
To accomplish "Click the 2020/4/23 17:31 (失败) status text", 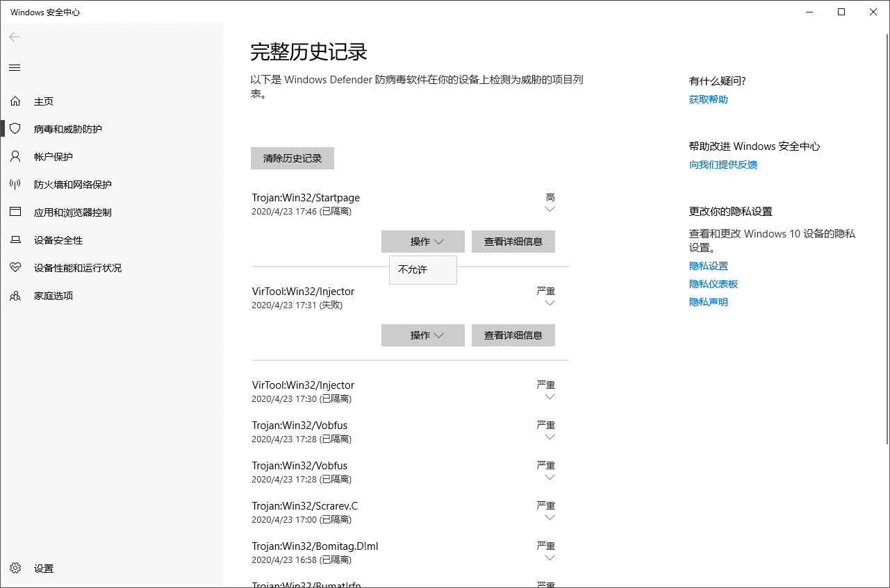I will (x=297, y=305).
